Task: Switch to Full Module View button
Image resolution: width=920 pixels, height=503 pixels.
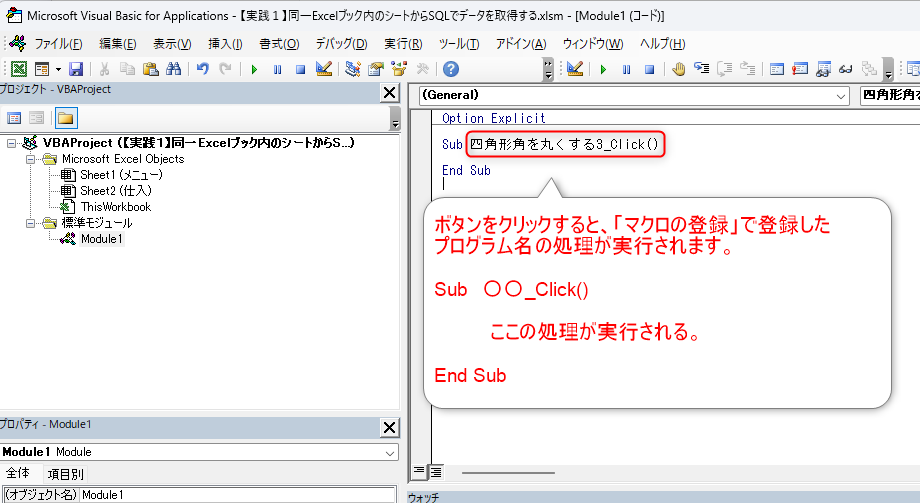Action: coord(436,471)
